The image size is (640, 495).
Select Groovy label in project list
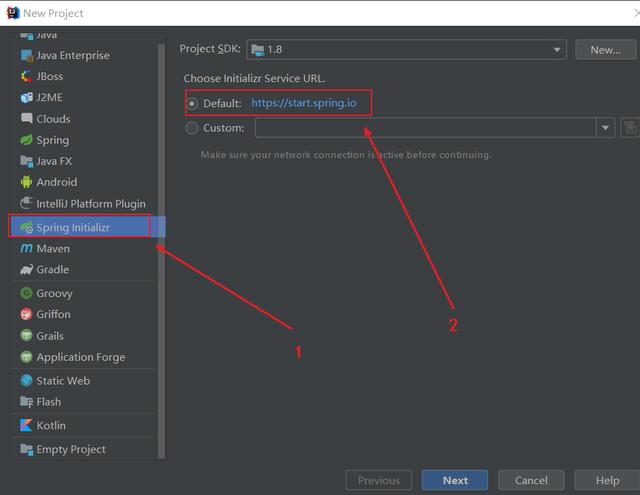(x=54, y=293)
